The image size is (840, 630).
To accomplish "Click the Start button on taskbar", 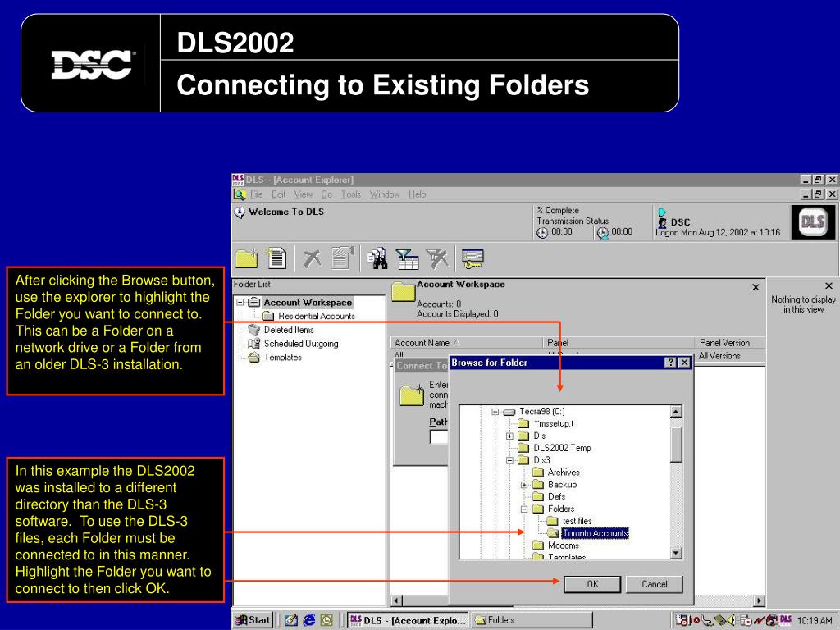I will 253,620.
